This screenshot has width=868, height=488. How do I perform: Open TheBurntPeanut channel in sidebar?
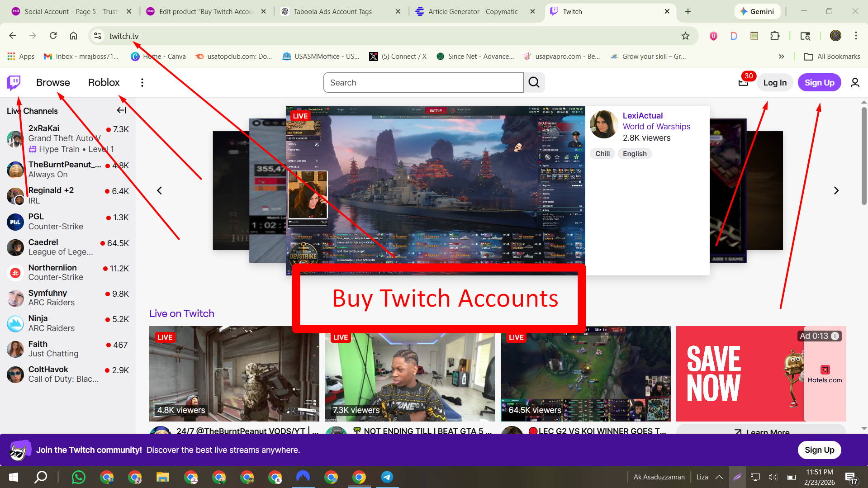pos(68,170)
